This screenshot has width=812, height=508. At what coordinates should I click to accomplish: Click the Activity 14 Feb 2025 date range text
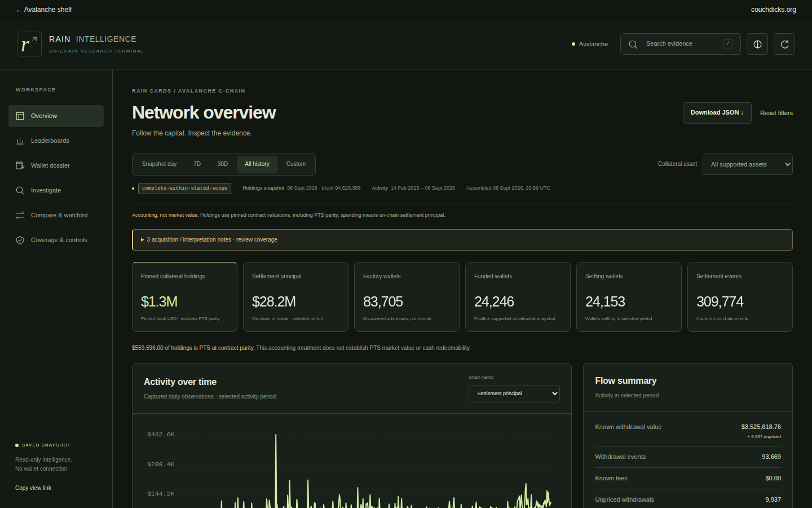click(413, 188)
